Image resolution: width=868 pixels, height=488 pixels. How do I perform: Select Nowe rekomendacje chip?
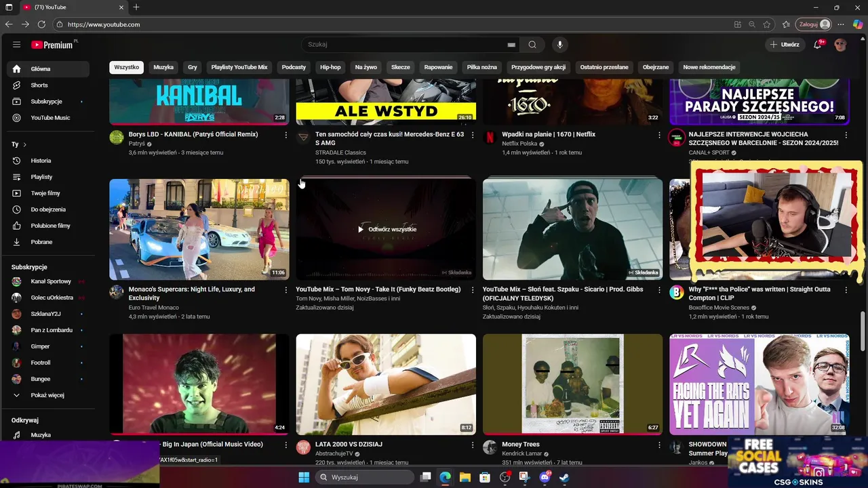[x=709, y=67]
